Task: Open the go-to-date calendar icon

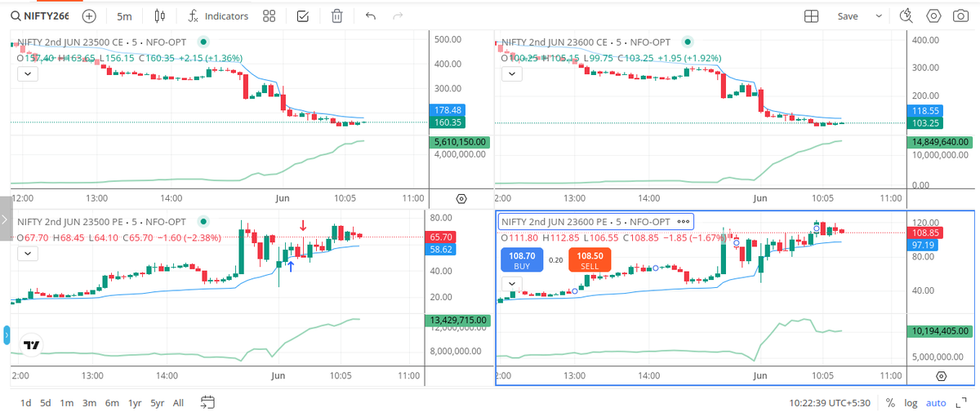Action: tap(207, 402)
